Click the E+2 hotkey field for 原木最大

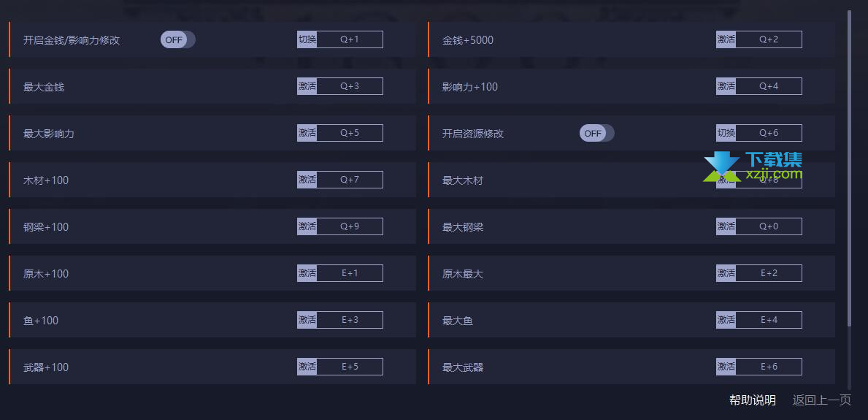(769, 273)
